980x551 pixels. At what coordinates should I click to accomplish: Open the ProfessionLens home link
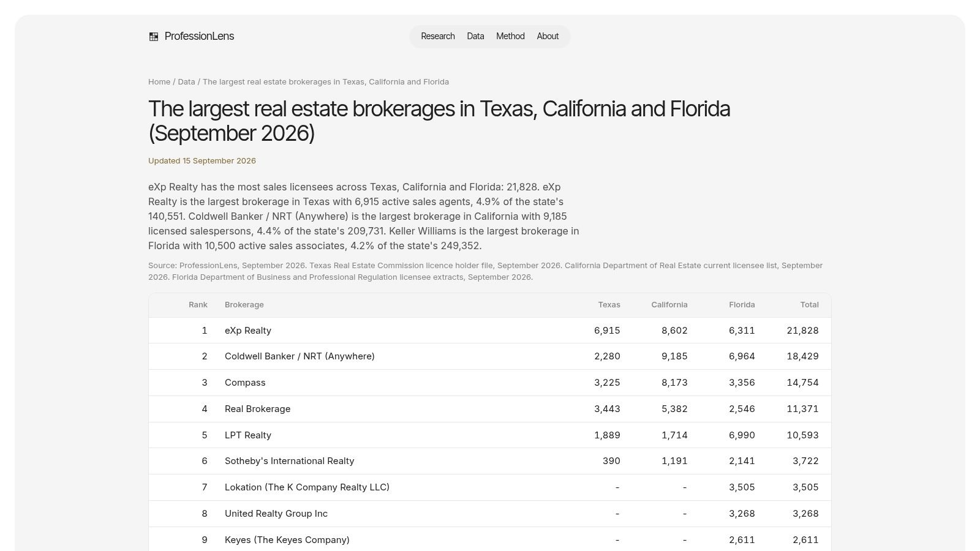point(191,36)
